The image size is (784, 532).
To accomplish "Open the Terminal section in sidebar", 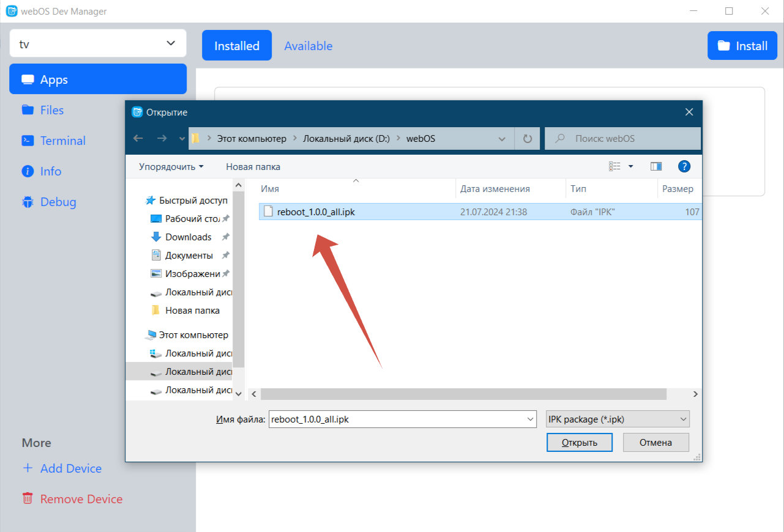I will pos(62,141).
